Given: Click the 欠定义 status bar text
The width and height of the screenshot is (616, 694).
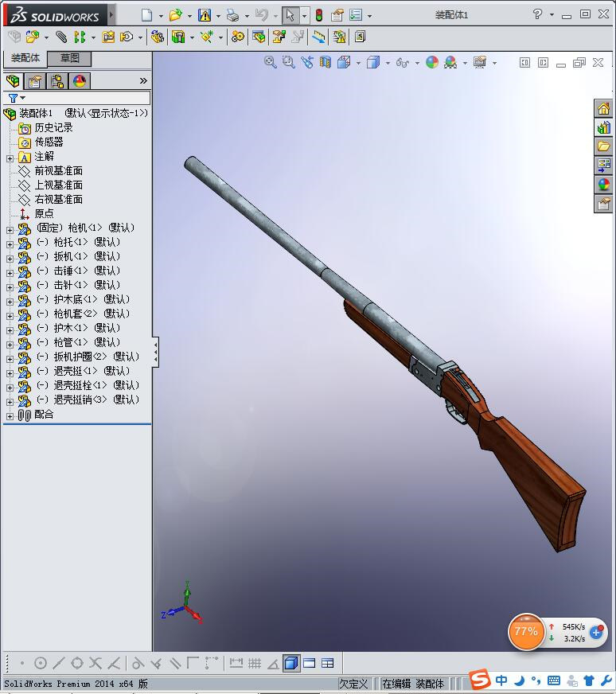Looking at the screenshot, I should point(353,684).
